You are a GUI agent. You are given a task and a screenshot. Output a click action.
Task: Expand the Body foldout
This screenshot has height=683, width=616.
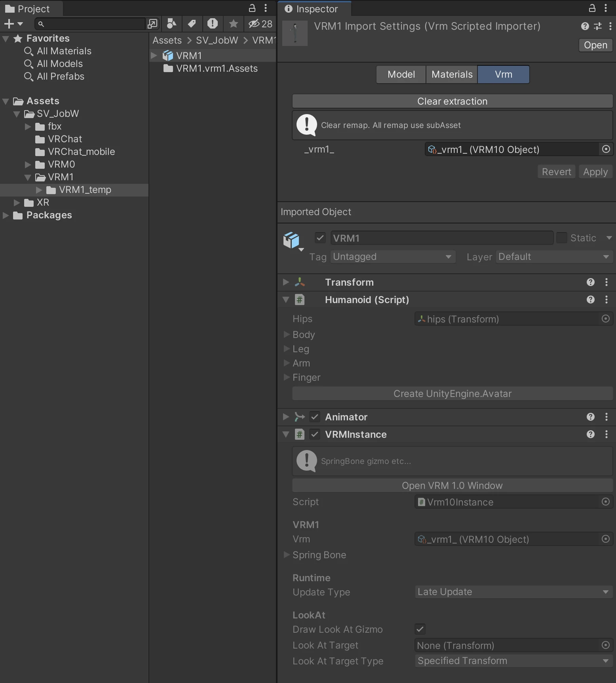(x=287, y=334)
